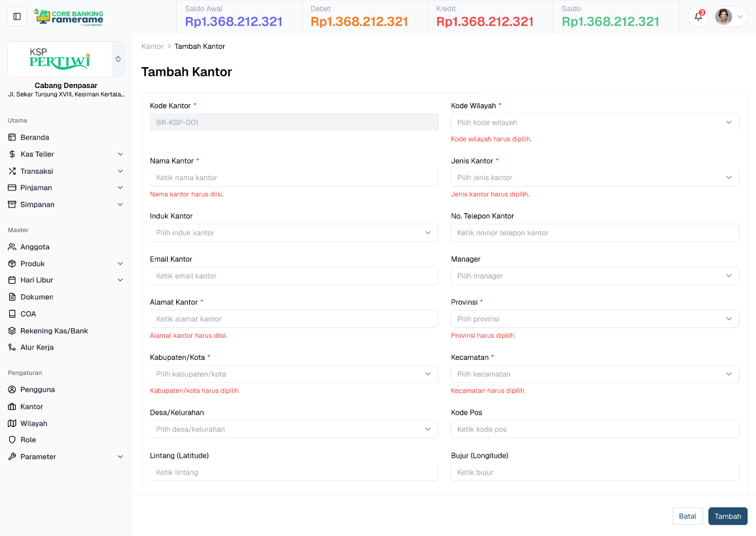756x536 pixels.
Task: Select Rekening Kas/Bank layers icon
Action: [x=12, y=331]
